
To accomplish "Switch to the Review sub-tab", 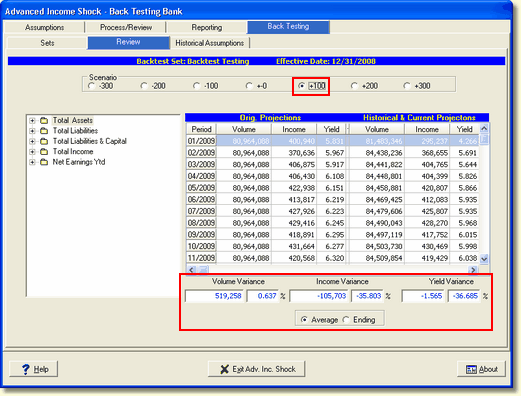I will (128, 42).
